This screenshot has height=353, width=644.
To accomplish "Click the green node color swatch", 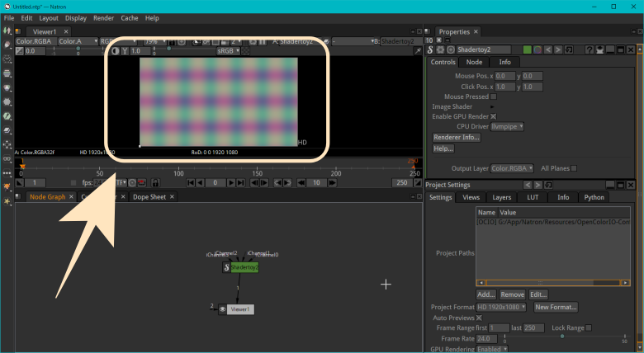I will coord(528,50).
